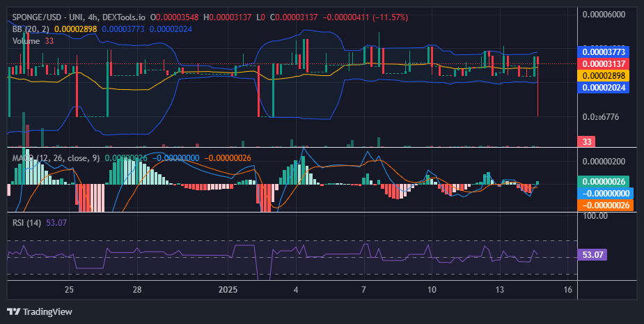Screen dimensions: 644x324
Task: Click the Volume indicator label
Action: (26, 41)
